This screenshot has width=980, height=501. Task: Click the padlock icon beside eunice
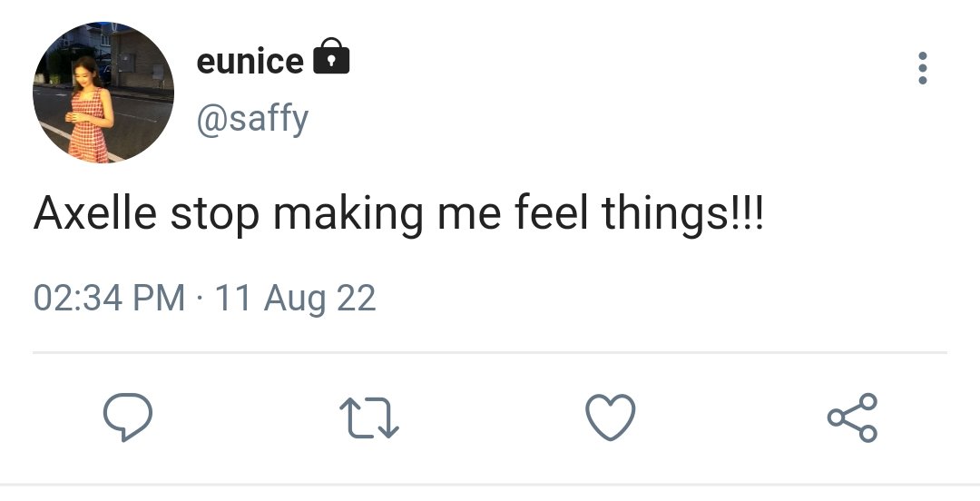tap(331, 55)
